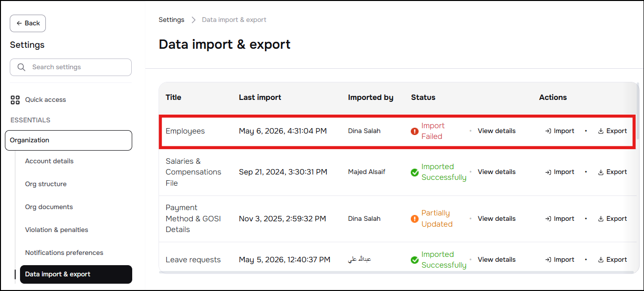The width and height of the screenshot is (644, 291).
Task: Click the magnifier icon in Search settings
Action: coord(21,67)
